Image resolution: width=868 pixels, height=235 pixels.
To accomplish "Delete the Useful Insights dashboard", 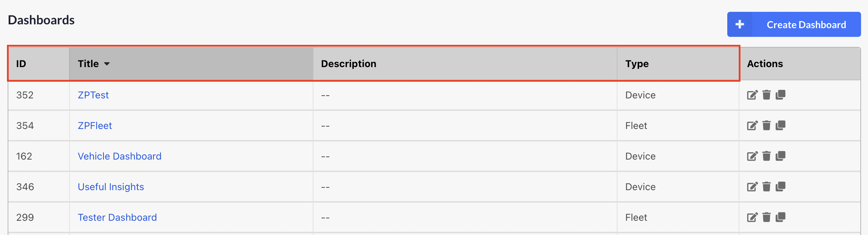I will [767, 187].
